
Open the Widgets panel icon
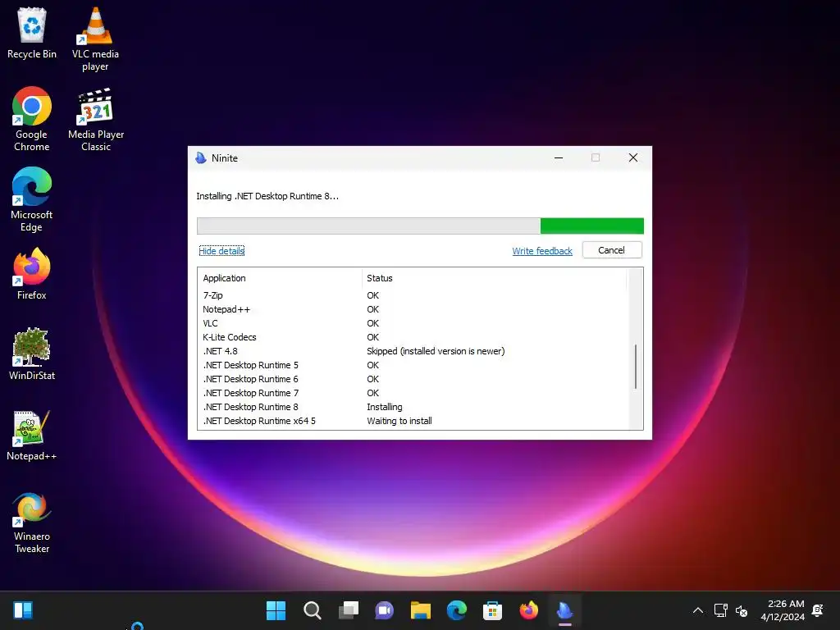point(23,610)
